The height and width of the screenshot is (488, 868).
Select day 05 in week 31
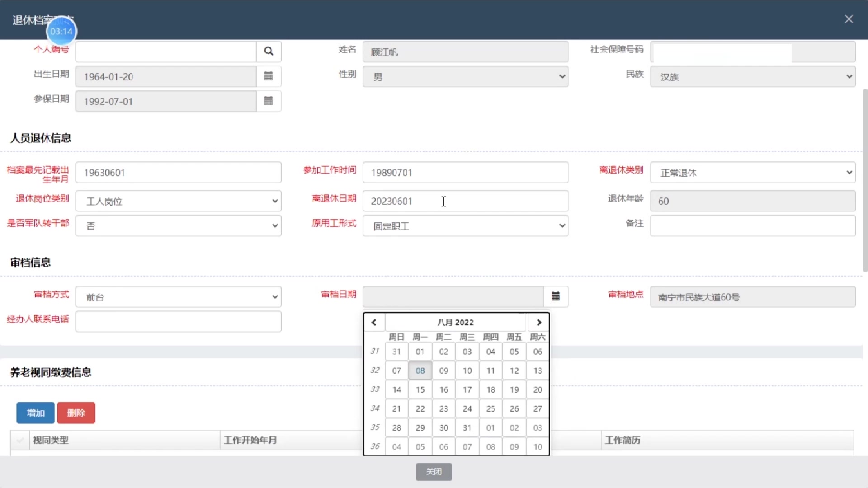[514, 352]
